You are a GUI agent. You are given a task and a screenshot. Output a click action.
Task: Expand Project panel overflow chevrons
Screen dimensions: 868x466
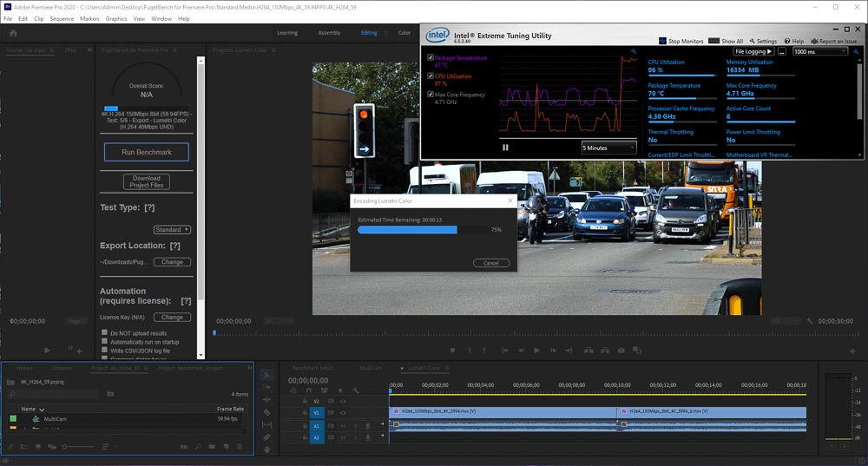coord(249,368)
